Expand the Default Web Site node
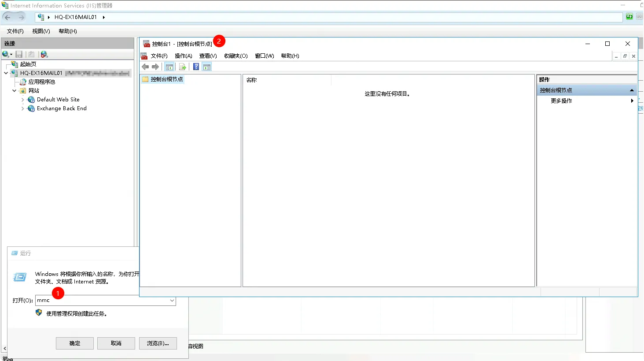The image size is (644, 361). (23, 100)
